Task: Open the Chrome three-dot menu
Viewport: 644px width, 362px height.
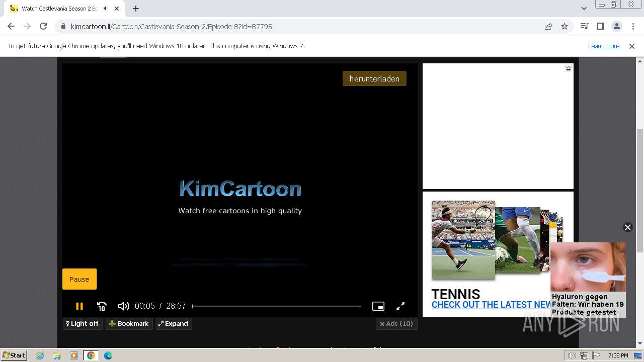Action: pos(632,26)
